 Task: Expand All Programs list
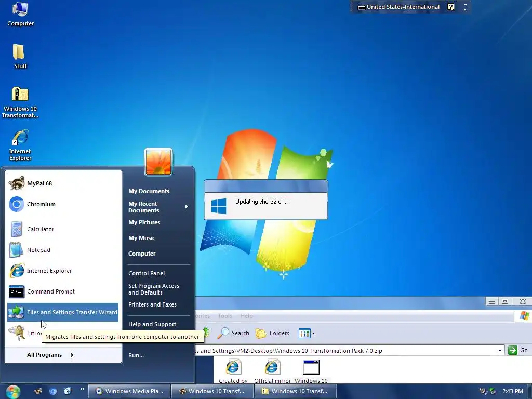(50, 355)
